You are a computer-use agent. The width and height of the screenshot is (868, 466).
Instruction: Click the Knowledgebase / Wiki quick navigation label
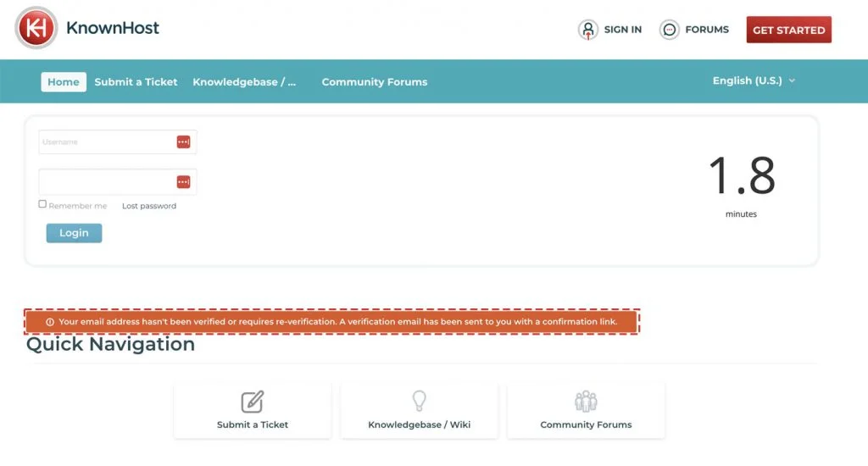tap(419, 425)
